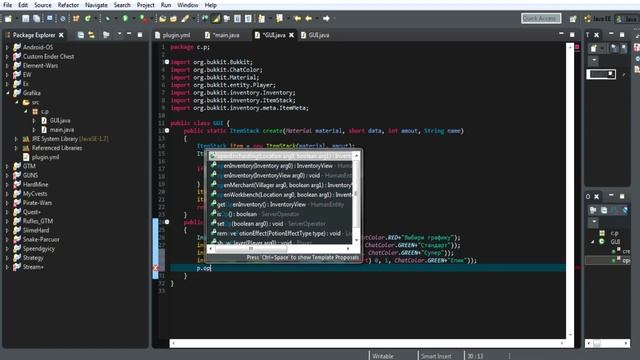Select isOp() boolean proposal
The height and width of the screenshot is (360, 640).
coord(280,214)
